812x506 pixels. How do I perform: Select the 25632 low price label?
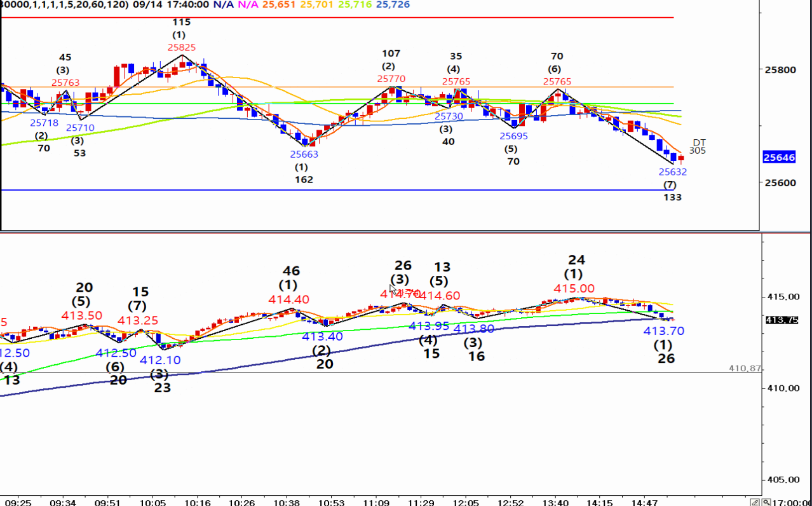tap(672, 172)
